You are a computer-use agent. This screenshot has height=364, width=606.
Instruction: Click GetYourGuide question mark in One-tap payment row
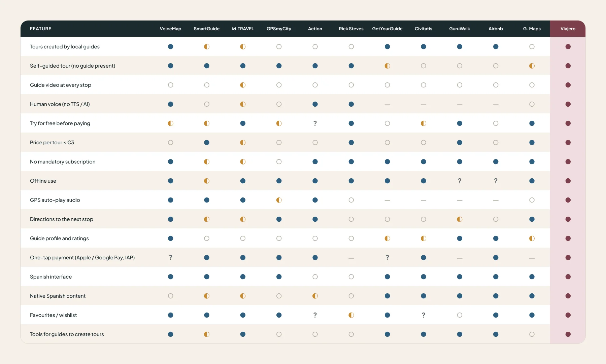(388, 258)
